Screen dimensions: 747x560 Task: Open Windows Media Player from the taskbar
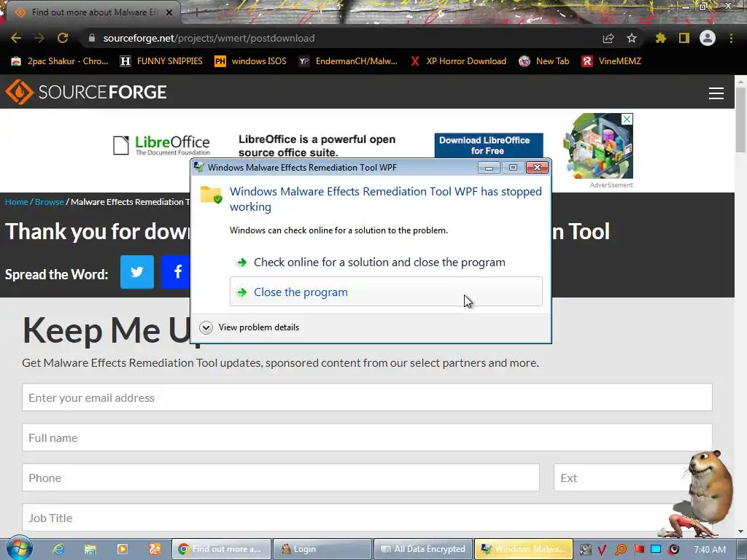point(123,549)
